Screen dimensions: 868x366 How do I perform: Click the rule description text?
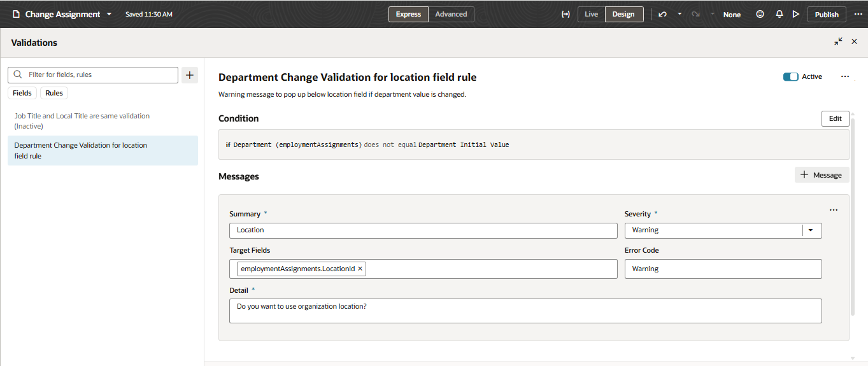pyautogui.click(x=342, y=94)
